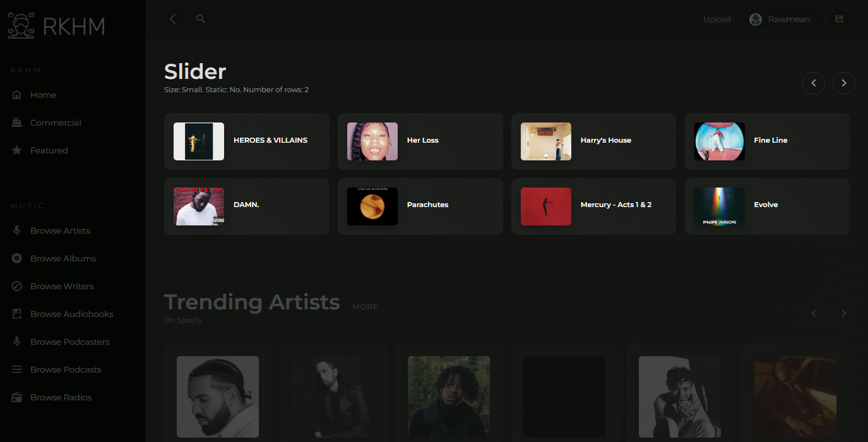Click HEROES & VILLAINS cover art
Screen dimensions: 868x442
click(x=199, y=141)
